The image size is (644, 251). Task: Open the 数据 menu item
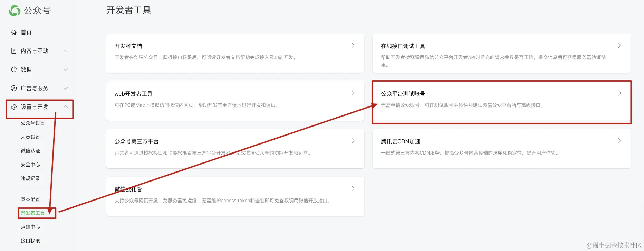(x=26, y=69)
